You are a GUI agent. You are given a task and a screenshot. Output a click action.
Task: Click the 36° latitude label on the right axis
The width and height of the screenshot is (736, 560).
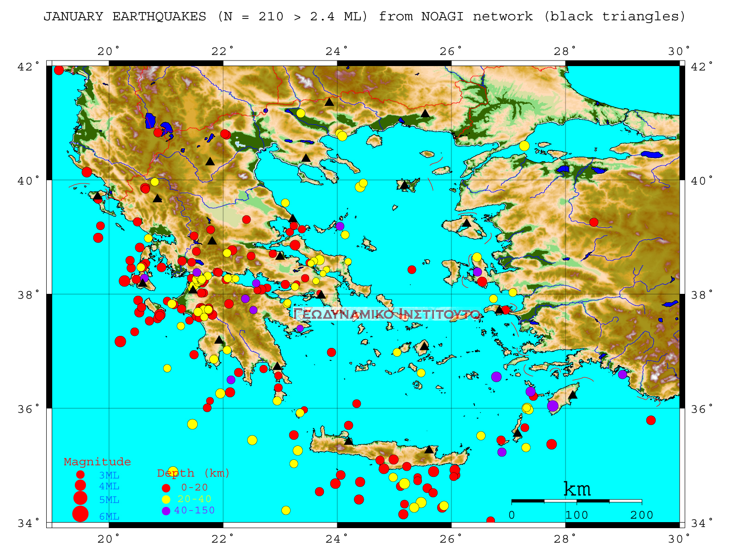coord(702,409)
